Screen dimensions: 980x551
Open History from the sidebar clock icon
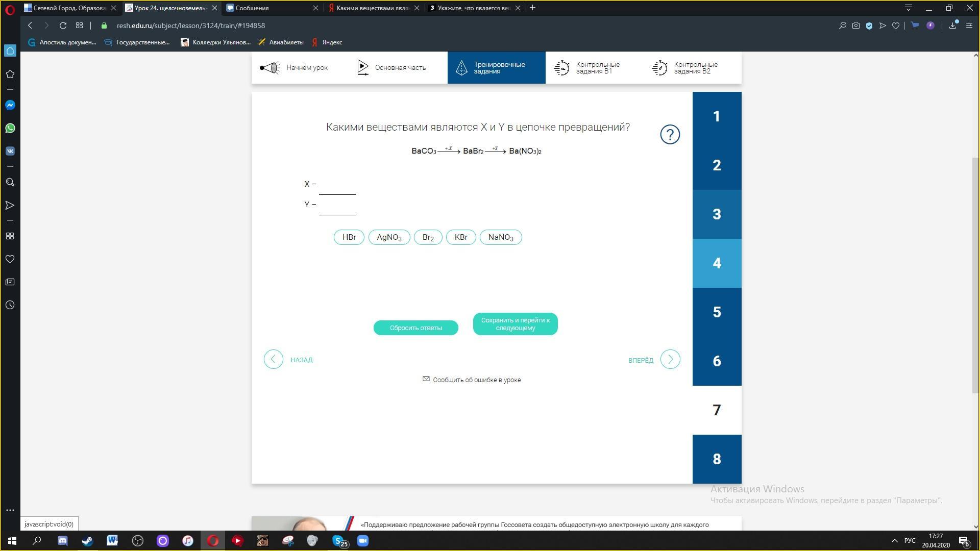tap(10, 305)
